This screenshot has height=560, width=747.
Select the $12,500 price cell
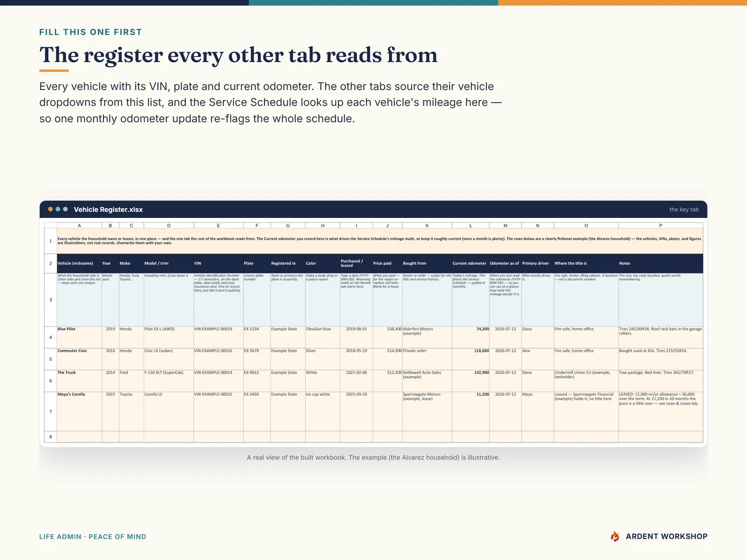tap(388, 381)
